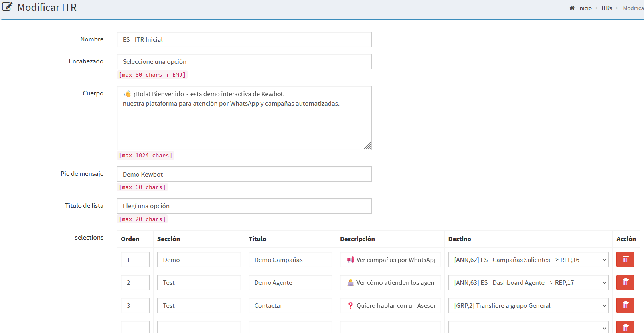Go to Inicio breadcrumb link
This screenshot has width=644, height=333.
(x=585, y=8)
